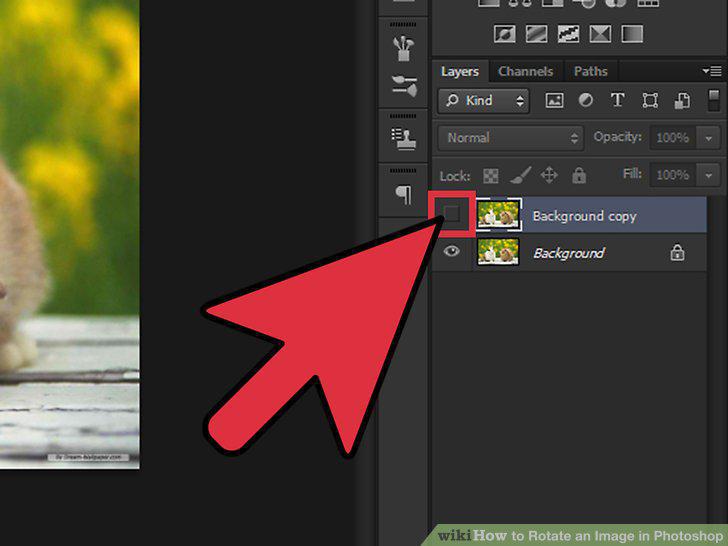Lock all with padlock icon

(x=579, y=175)
